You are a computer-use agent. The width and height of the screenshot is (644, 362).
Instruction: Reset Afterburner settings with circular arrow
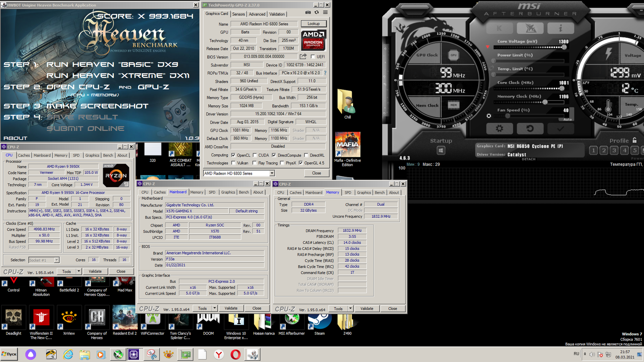(x=530, y=128)
